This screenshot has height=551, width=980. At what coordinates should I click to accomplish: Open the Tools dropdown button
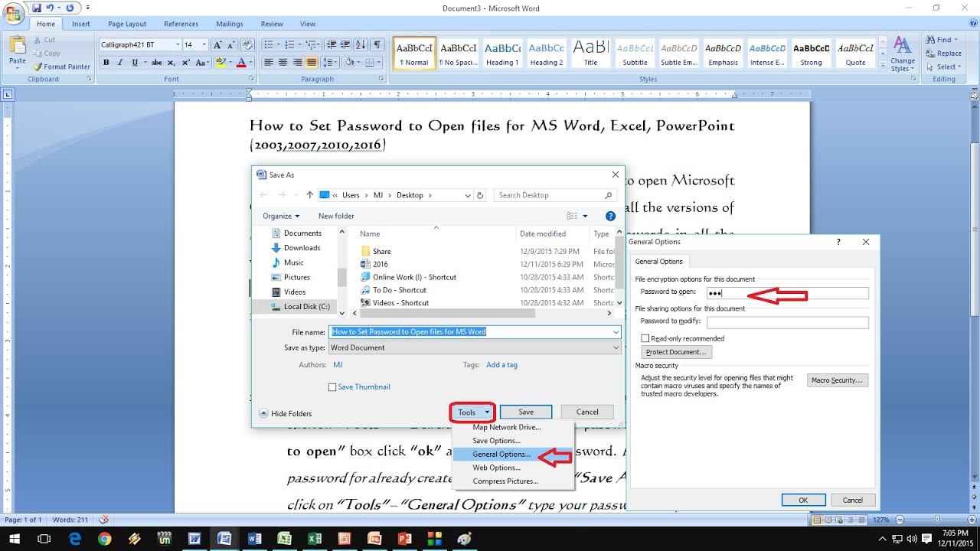point(472,412)
